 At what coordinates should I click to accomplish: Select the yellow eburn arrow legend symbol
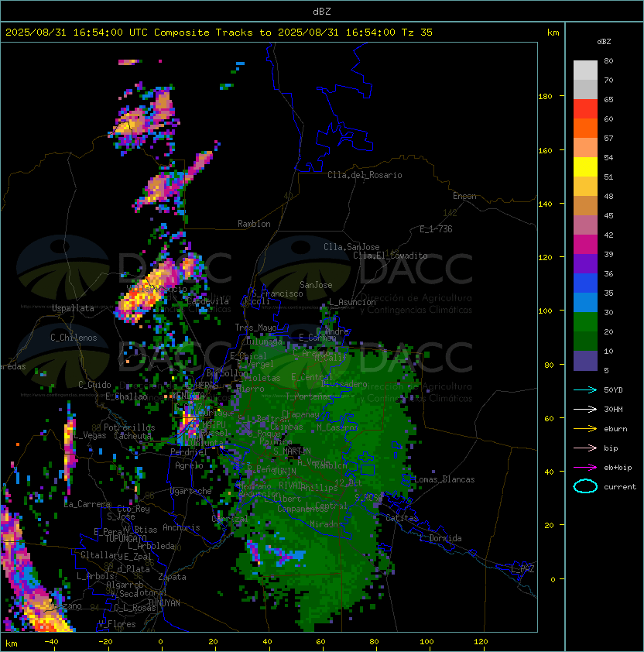click(585, 429)
